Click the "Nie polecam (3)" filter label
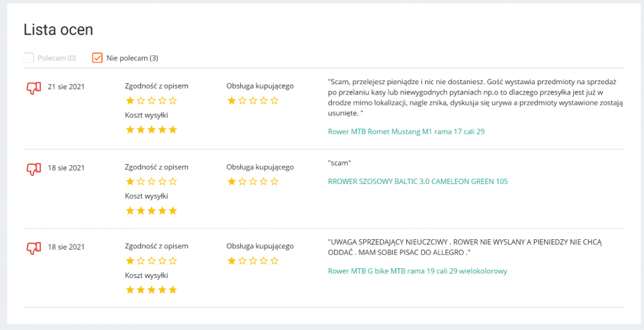 [x=132, y=58]
